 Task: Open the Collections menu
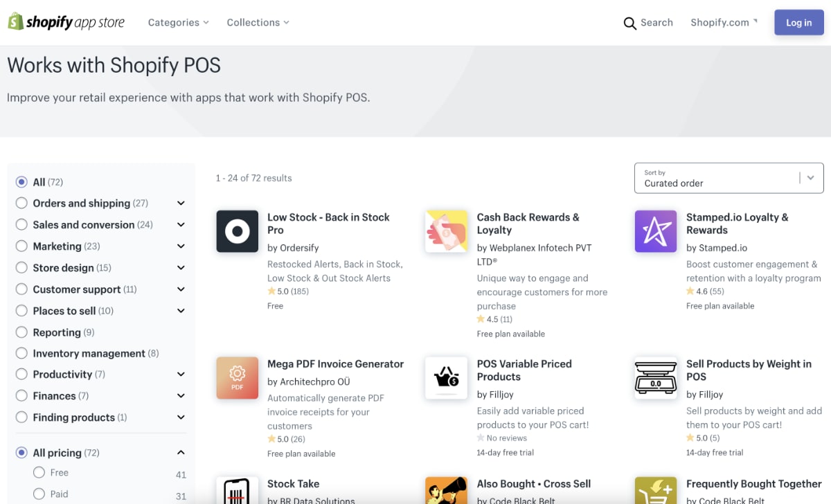click(258, 22)
